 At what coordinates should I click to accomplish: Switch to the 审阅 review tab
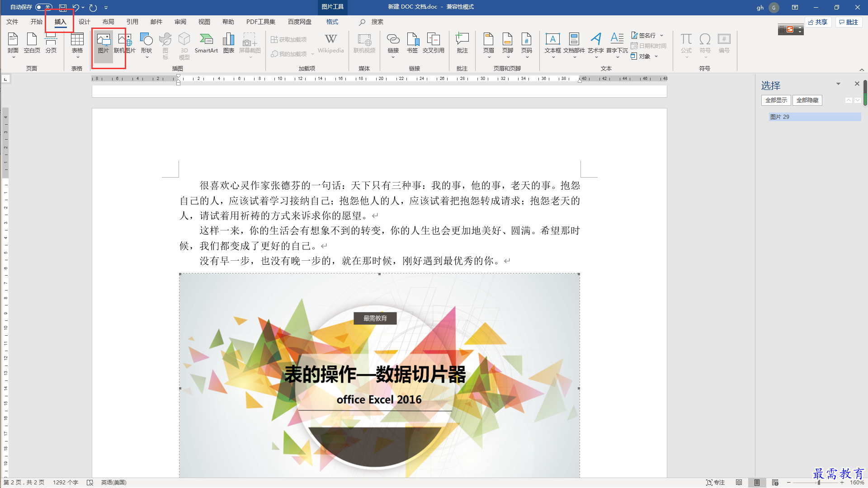(180, 22)
